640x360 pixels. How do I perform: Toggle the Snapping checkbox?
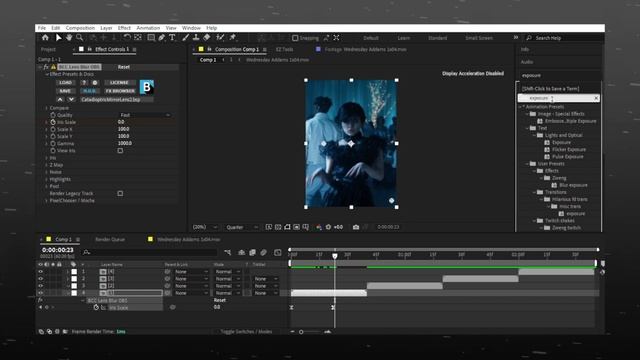pyautogui.click(x=295, y=38)
